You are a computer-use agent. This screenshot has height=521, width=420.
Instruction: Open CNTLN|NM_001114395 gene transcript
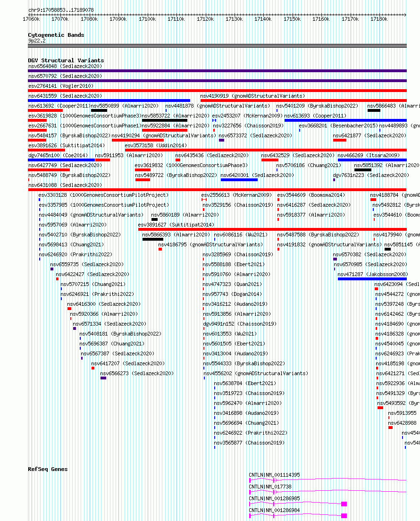pyautogui.click(x=275, y=475)
